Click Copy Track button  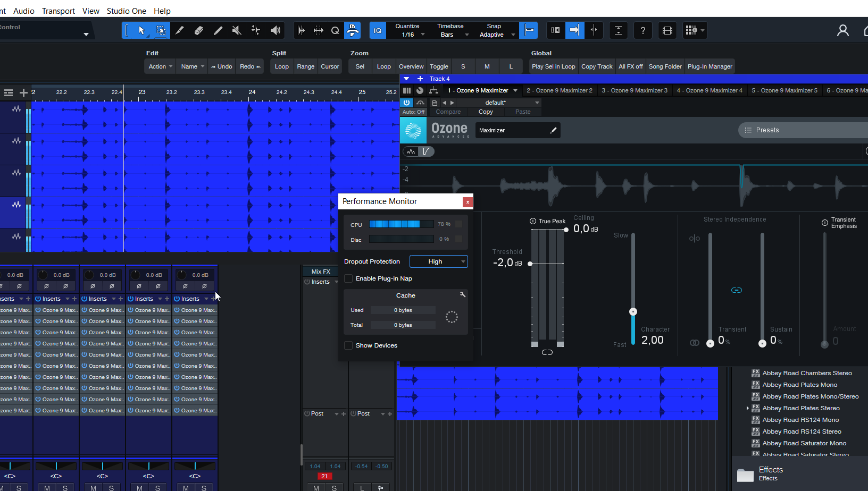597,66
